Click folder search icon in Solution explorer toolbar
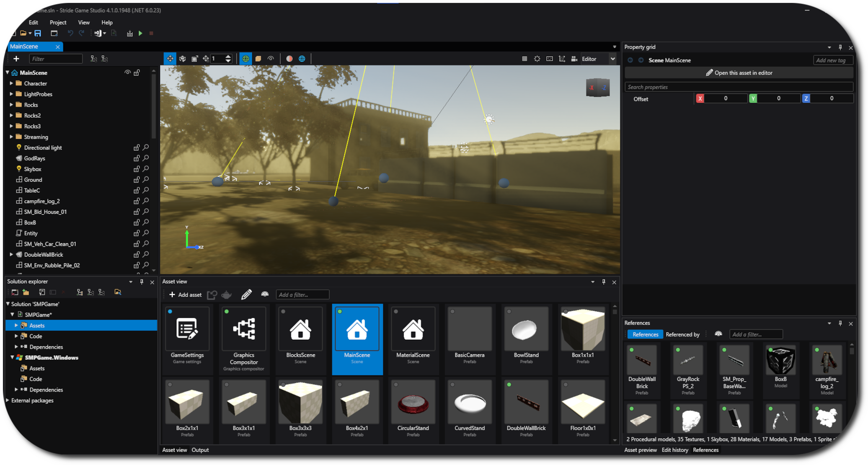The width and height of the screenshot is (868, 465). (x=118, y=292)
